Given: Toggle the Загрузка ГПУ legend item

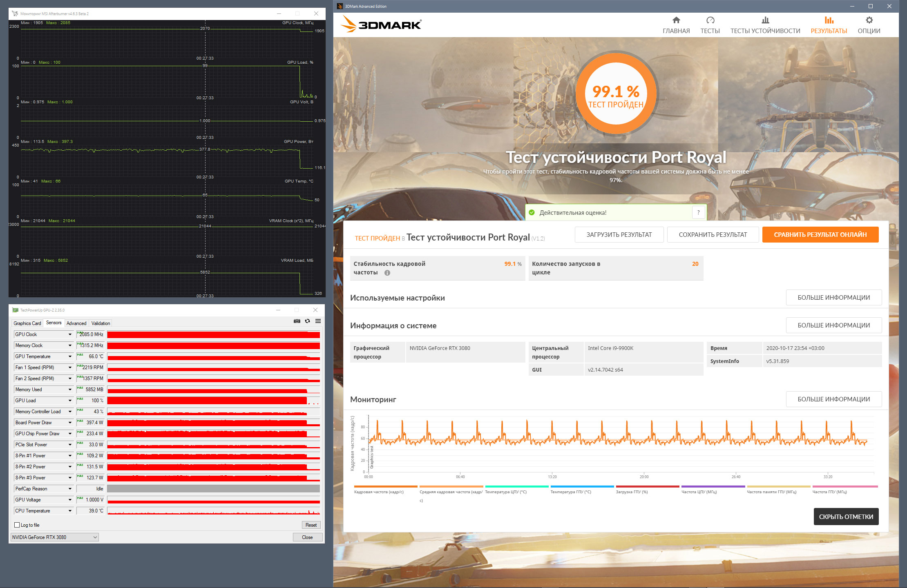Looking at the screenshot, I should click(x=632, y=492).
